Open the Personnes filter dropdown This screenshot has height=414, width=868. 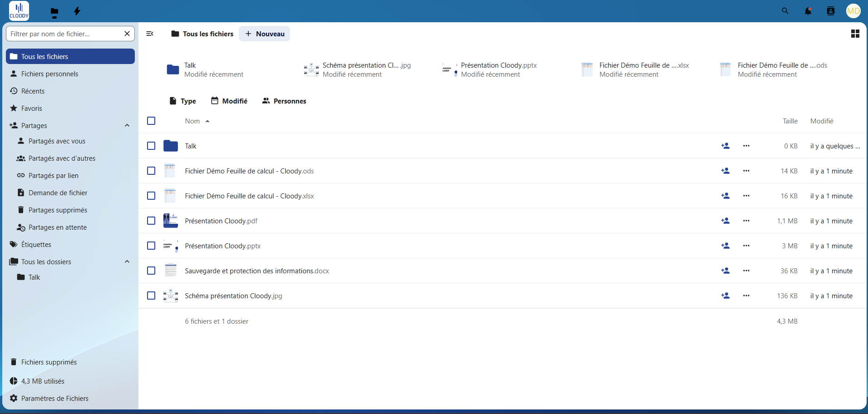click(x=284, y=101)
